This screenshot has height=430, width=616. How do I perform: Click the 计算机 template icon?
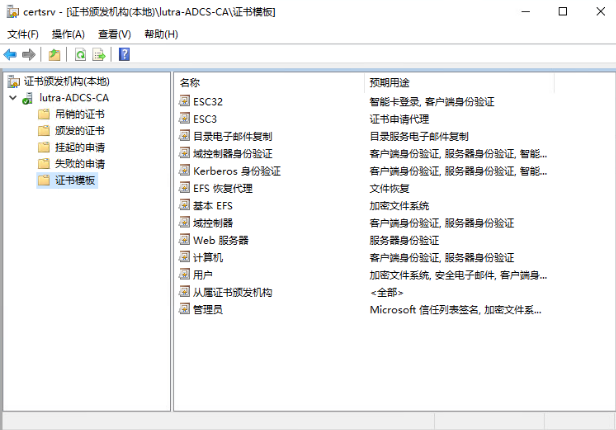184,257
